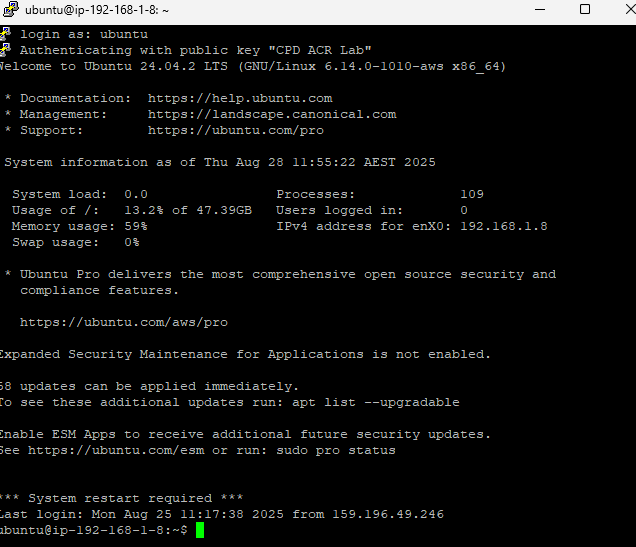
Task: Click 'Expanded Security Maintenance for Applications' line
Action: pos(245,354)
